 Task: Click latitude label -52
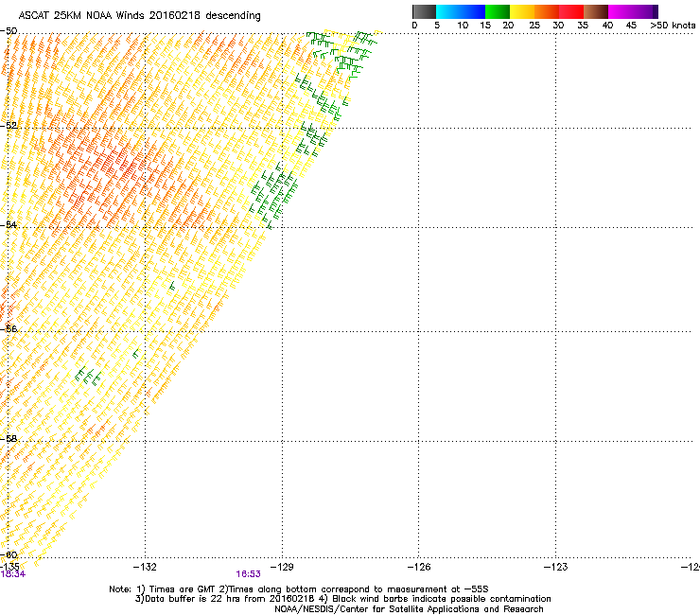click(x=9, y=126)
